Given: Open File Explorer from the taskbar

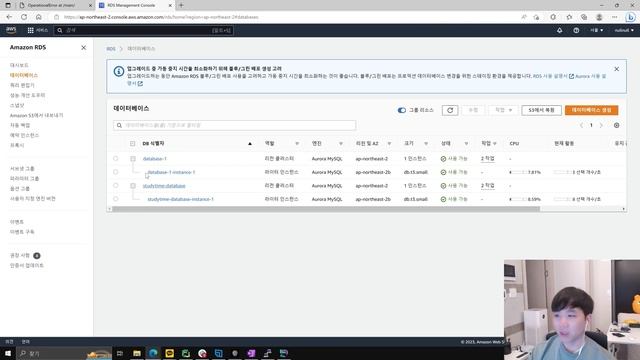Looking at the screenshot, I should click(137, 353).
